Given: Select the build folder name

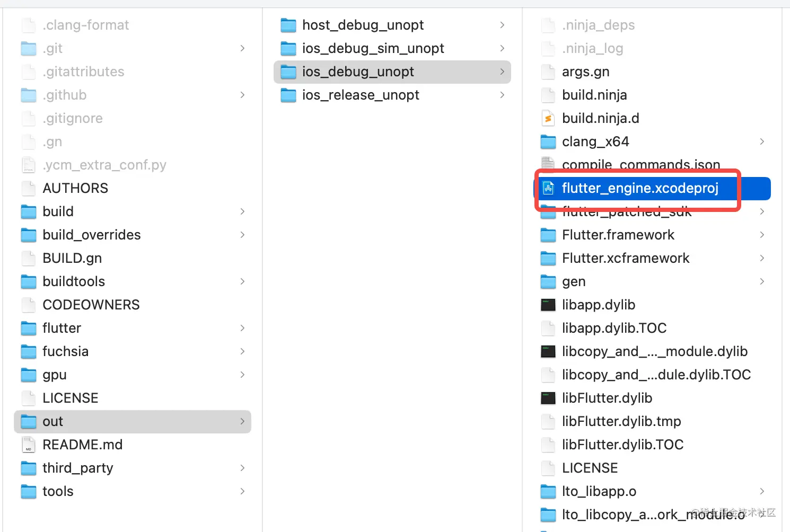Looking at the screenshot, I should [58, 211].
